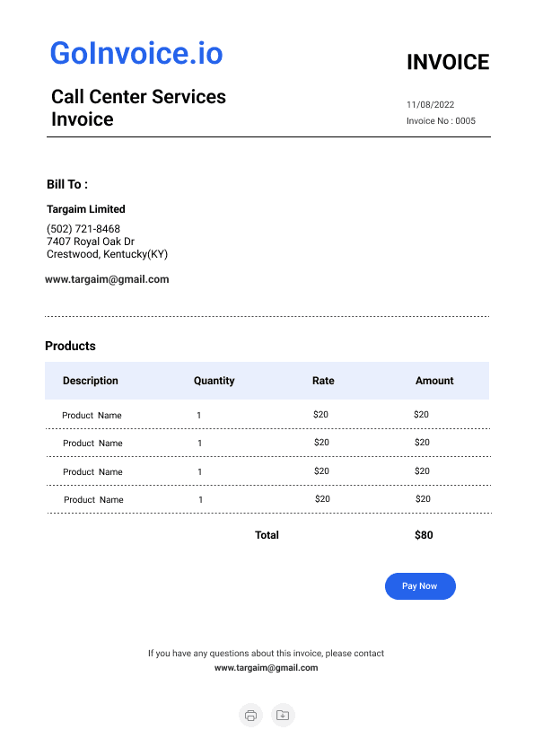534x756 pixels.
Task: Click the Call Center Services Invoice title
Action: [x=138, y=108]
